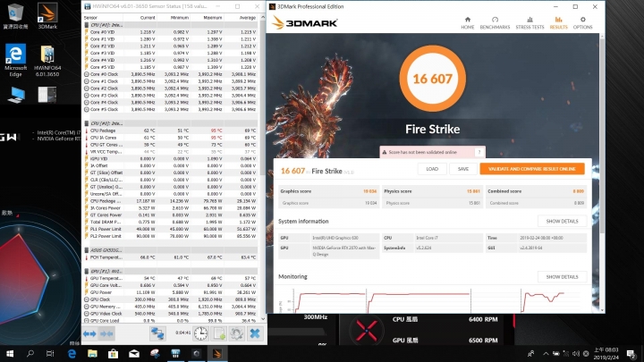644x362 pixels.
Task: Click the 3DMark taskbar icon
Action: click(x=217, y=353)
